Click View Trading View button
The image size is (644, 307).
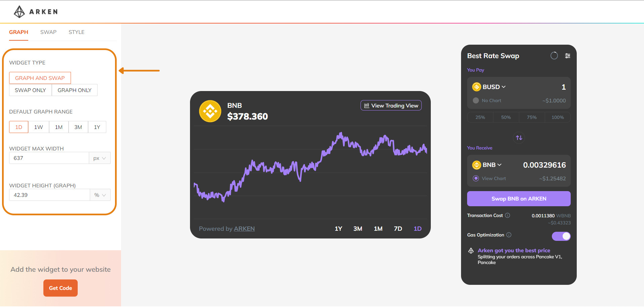[391, 105]
